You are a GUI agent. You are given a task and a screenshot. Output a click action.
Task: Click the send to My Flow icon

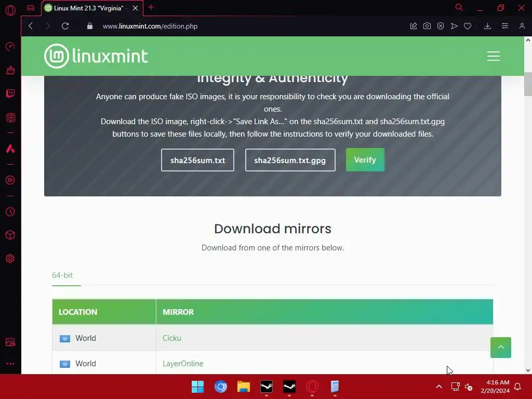coord(454,26)
